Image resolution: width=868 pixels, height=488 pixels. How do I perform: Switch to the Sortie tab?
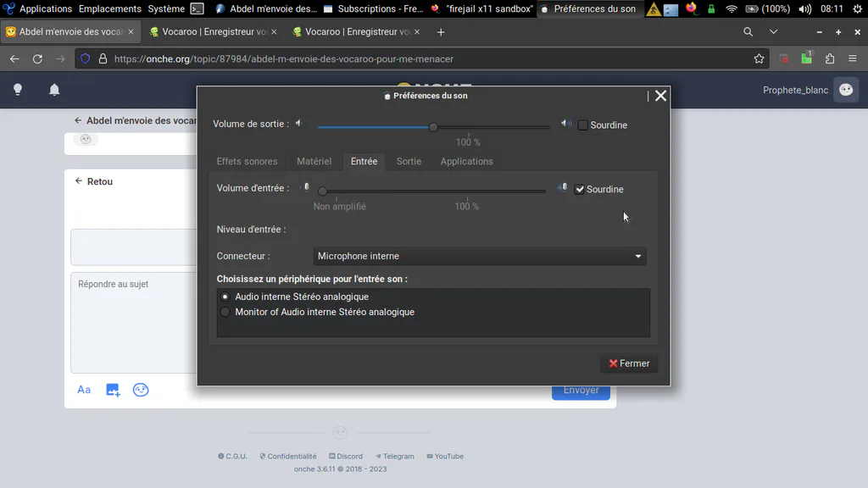pyautogui.click(x=409, y=162)
